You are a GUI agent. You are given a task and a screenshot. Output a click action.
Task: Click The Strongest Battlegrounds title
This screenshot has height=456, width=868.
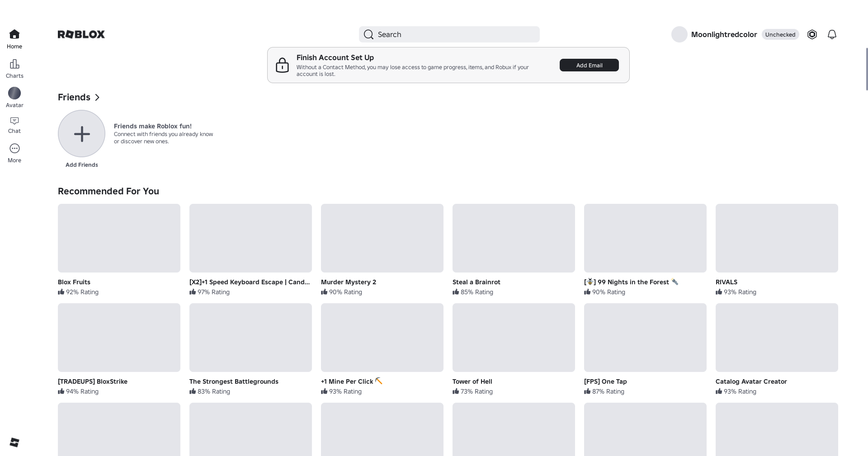click(234, 381)
